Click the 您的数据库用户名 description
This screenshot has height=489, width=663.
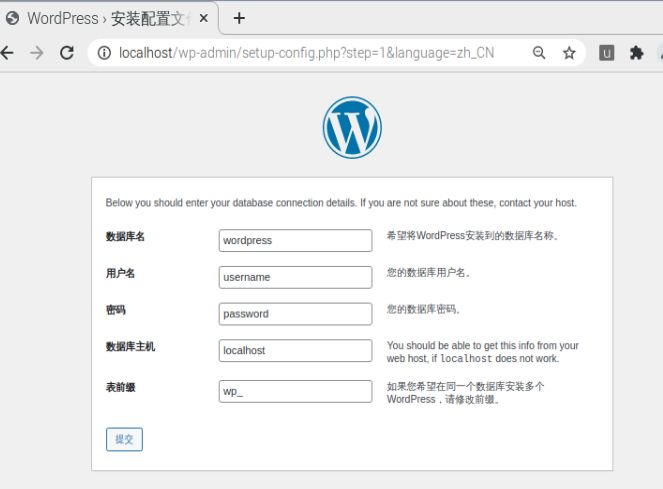click(428, 272)
